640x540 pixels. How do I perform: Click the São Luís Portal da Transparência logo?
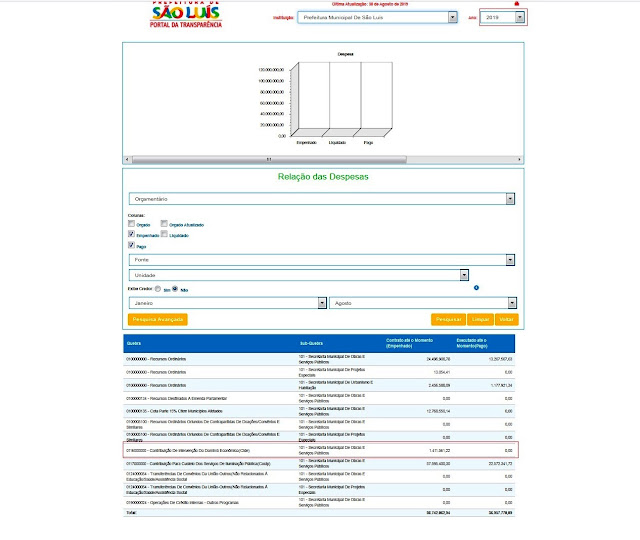186,15
